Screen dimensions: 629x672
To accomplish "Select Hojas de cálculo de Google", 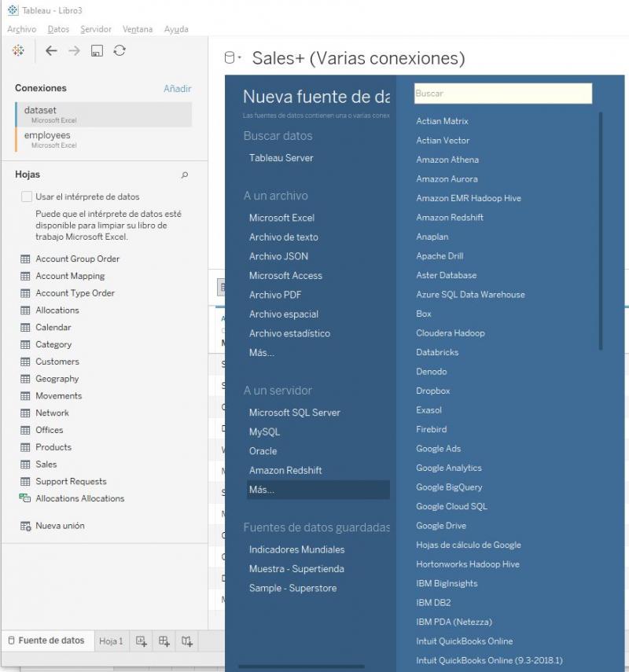I will [x=469, y=545].
